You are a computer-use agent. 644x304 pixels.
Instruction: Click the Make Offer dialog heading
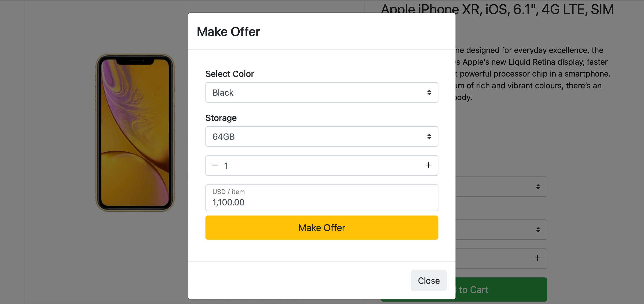click(x=228, y=32)
